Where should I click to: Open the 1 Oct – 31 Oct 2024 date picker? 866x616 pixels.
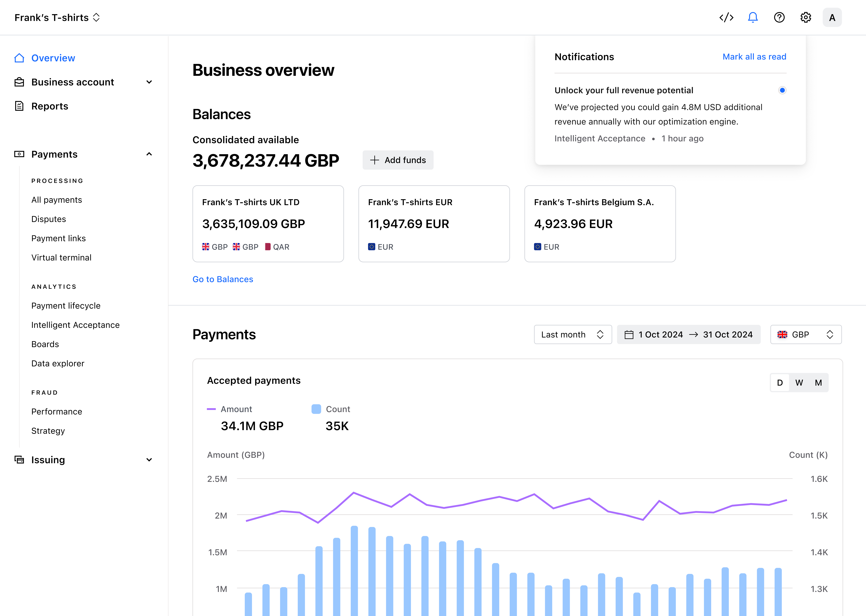click(x=689, y=335)
